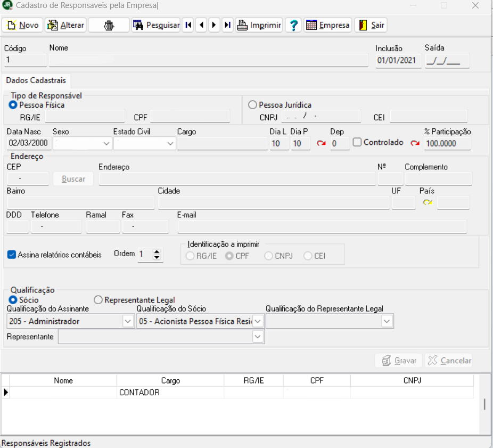The width and height of the screenshot is (493, 448).
Task: Open Qualificação do Representante Legal dropdown
Action: point(387,321)
